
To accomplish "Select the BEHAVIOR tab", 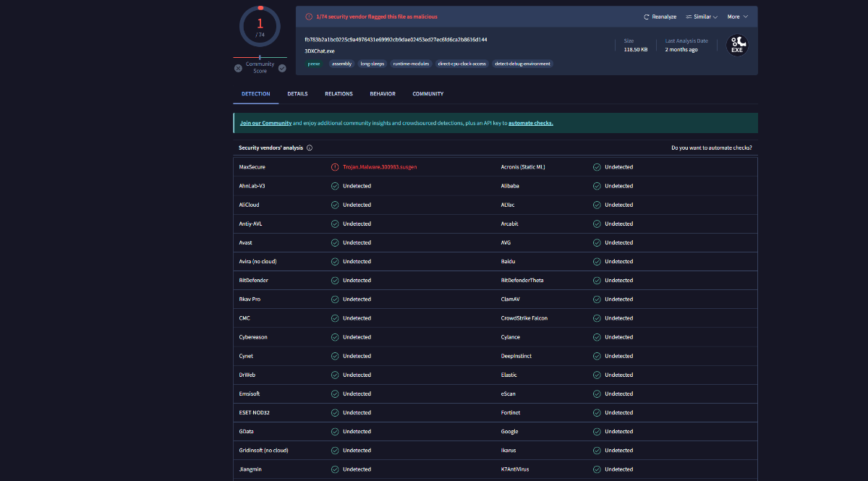I will [383, 94].
